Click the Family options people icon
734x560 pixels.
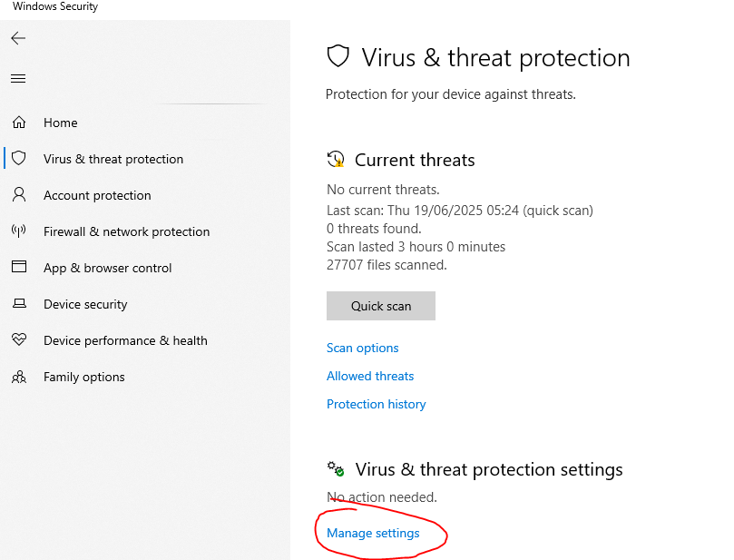click(x=19, y=377)
